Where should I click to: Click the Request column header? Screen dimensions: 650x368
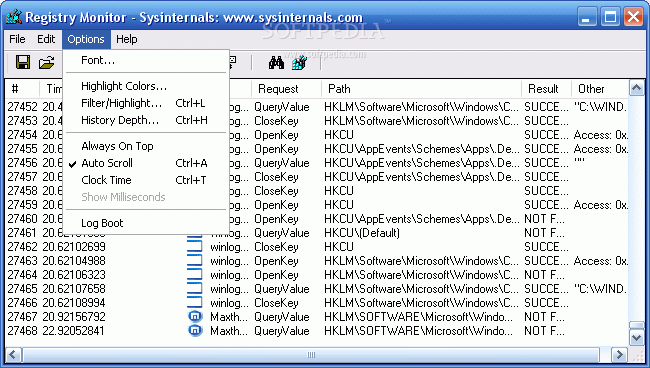tap(286, 89)
